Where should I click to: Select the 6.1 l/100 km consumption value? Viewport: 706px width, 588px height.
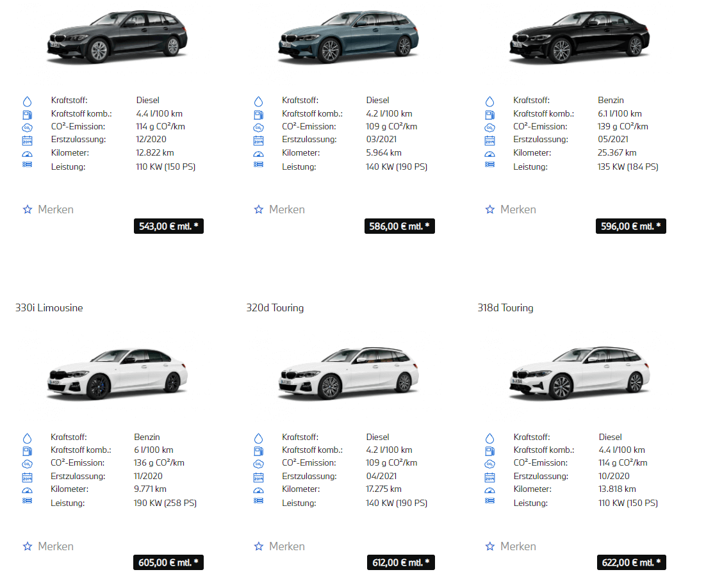coord(620,113)
